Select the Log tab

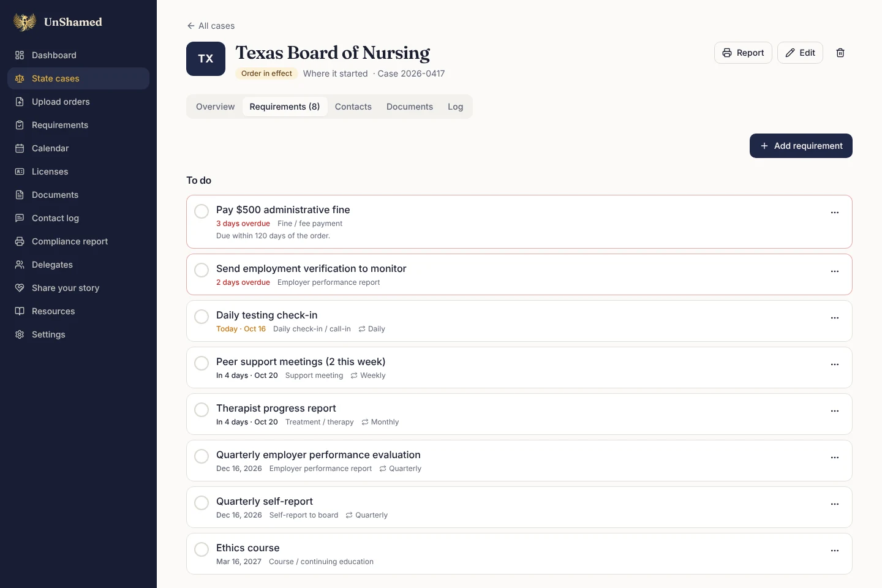click(x=456, y=107)
